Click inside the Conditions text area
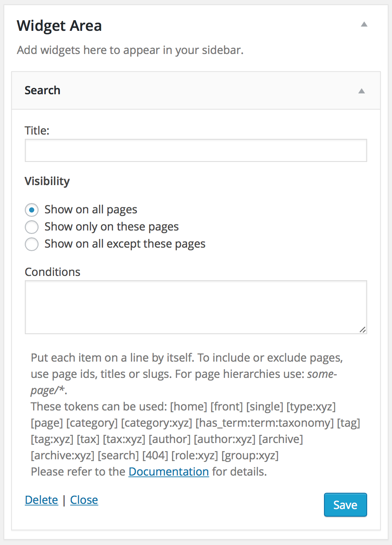 coord(196,307)
